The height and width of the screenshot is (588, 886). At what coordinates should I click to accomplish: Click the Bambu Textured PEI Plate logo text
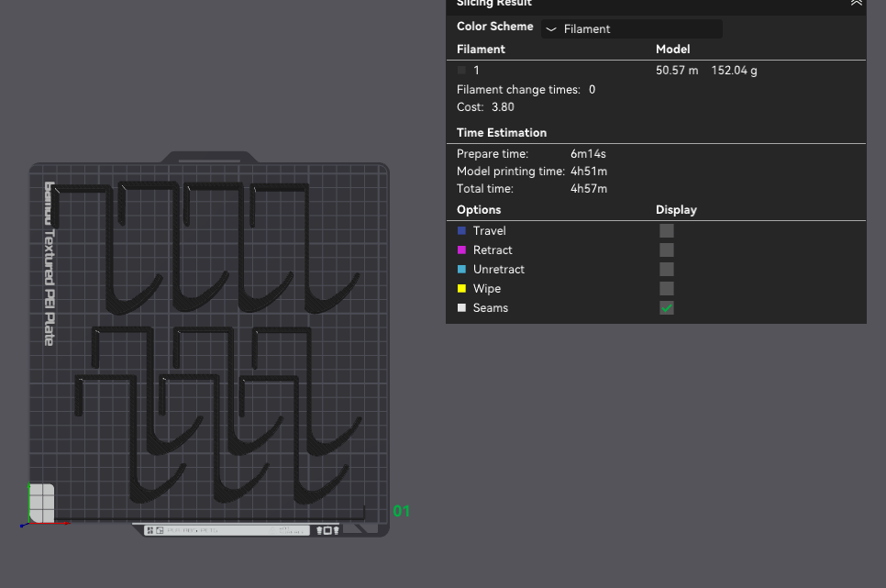pyautogui.click(x=50, y=263)
